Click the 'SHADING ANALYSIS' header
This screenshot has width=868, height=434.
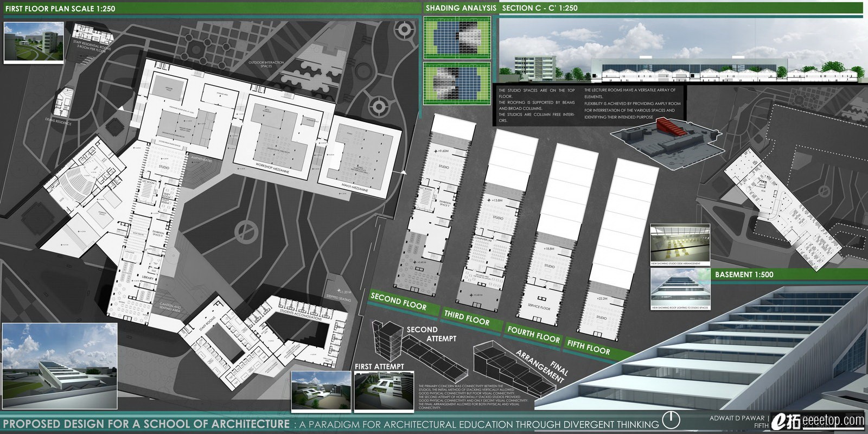coord(461,8)
